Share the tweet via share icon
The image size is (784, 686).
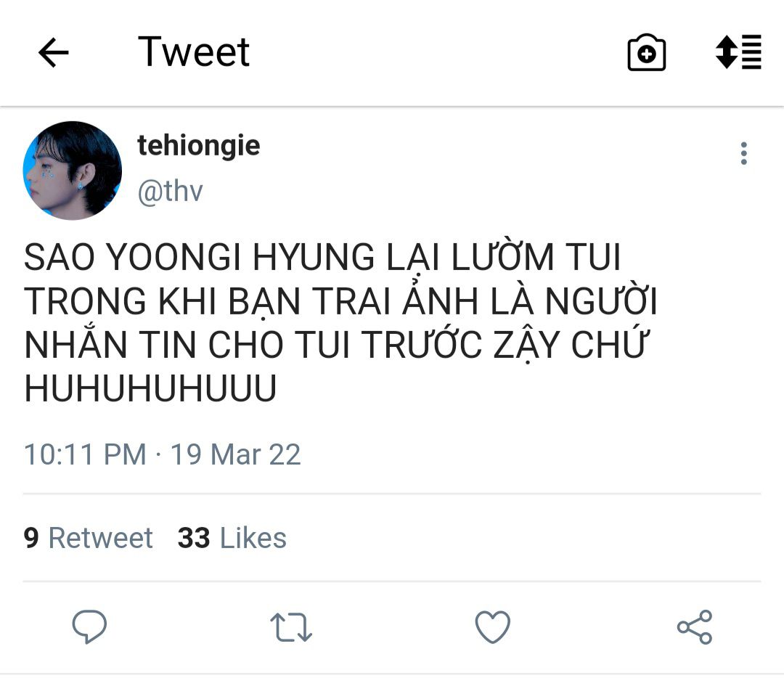(x=695, y=626)
